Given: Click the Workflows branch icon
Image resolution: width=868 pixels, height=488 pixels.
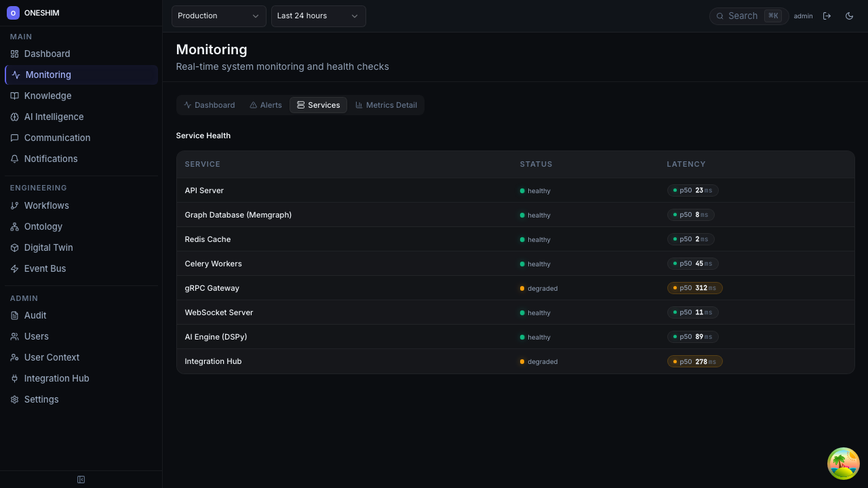Looking at the screenshot, I should click(x=14, y=205).
